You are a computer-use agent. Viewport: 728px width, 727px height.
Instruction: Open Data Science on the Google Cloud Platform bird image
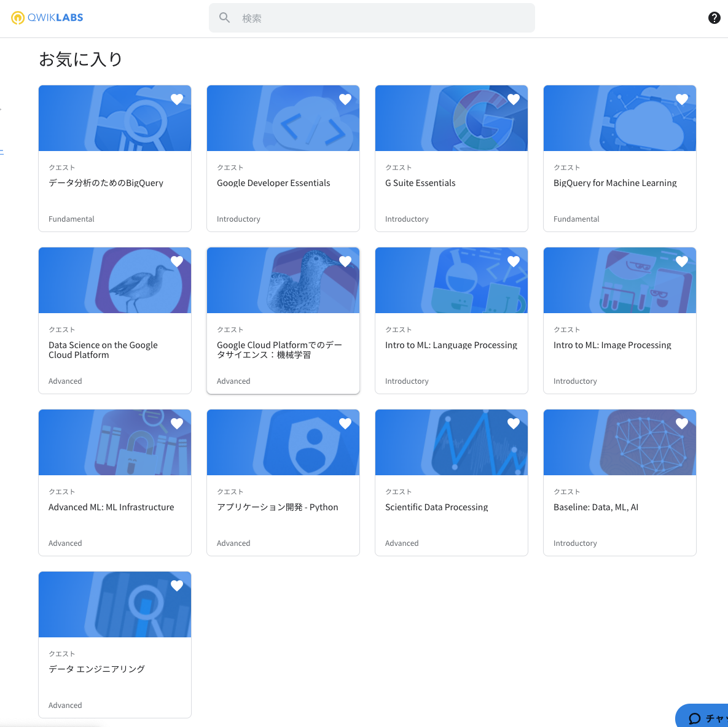[x=115, y=280]
